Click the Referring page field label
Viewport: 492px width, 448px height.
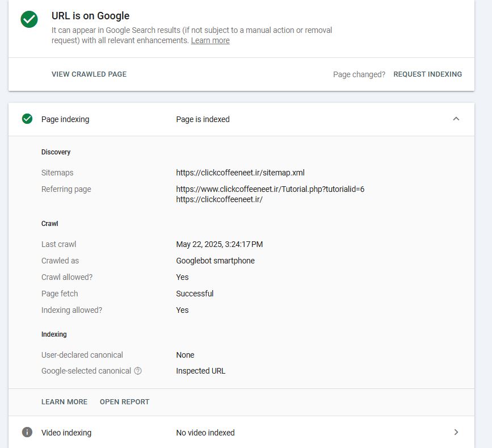pos(66,189)
